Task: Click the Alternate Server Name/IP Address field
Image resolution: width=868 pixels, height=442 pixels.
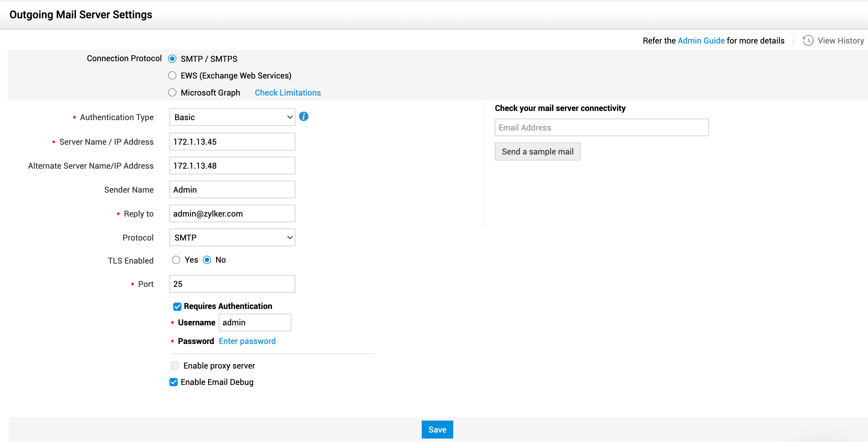Action: pos(232,166)
